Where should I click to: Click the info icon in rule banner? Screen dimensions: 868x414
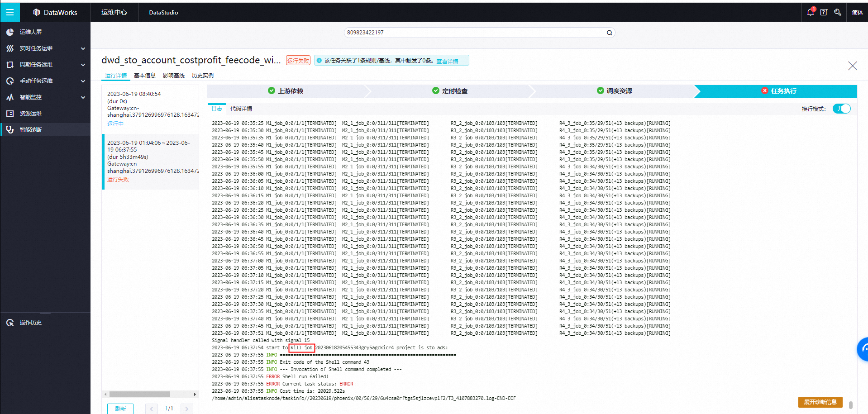pos(319,61)
